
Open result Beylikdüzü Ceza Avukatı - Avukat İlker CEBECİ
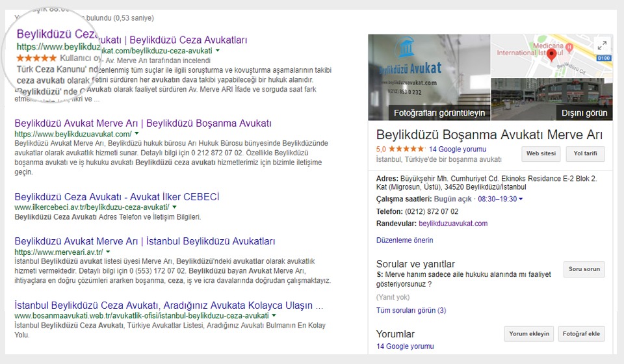pos(116,197)
